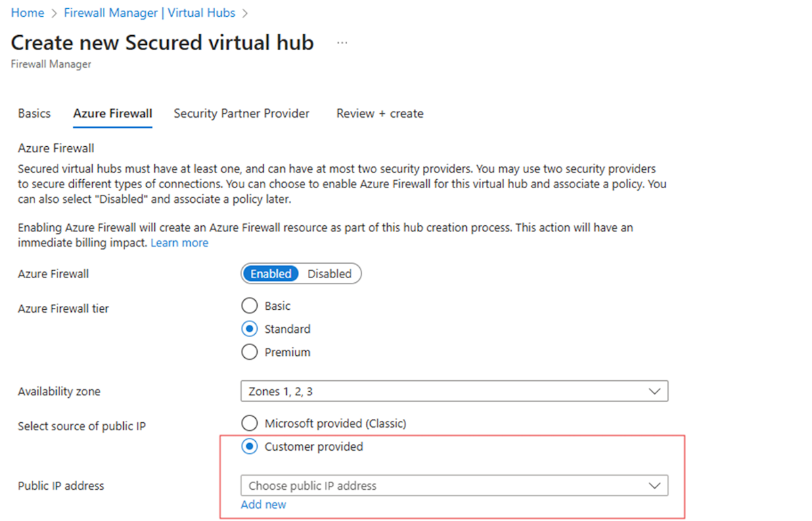Click the Learn more link
The image size is (812, 521).
pyautogui.click(x=179, y=242)
